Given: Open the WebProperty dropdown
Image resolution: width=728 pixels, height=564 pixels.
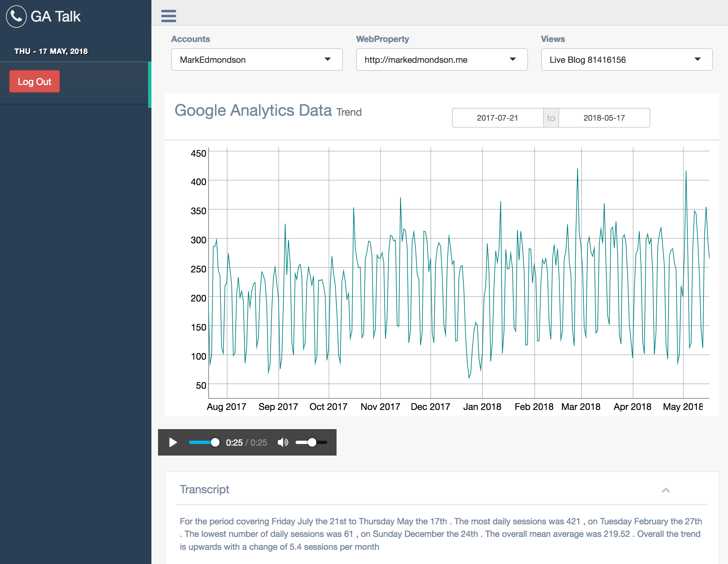Looking at the screenshot, I should pyautogui.click(x=441, y=60).
